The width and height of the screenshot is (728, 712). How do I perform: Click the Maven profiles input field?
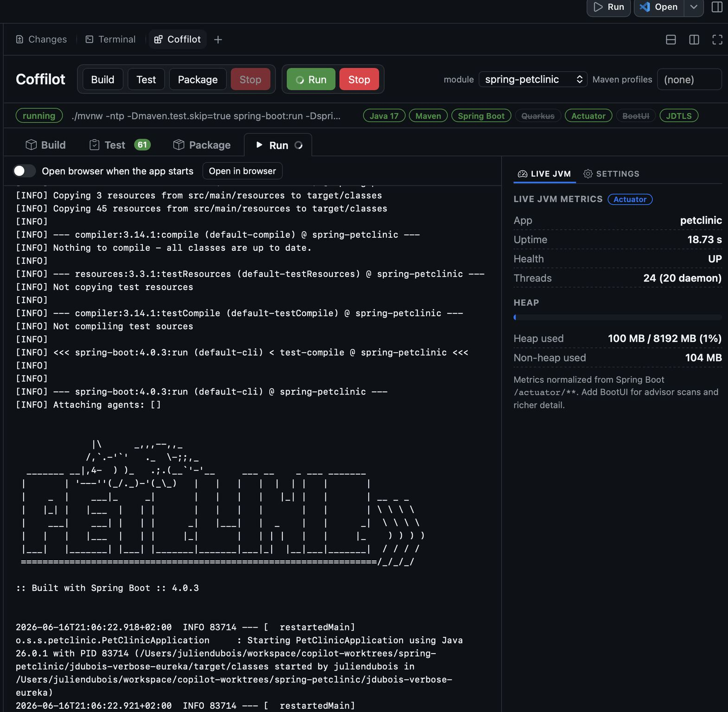point(689,79)
